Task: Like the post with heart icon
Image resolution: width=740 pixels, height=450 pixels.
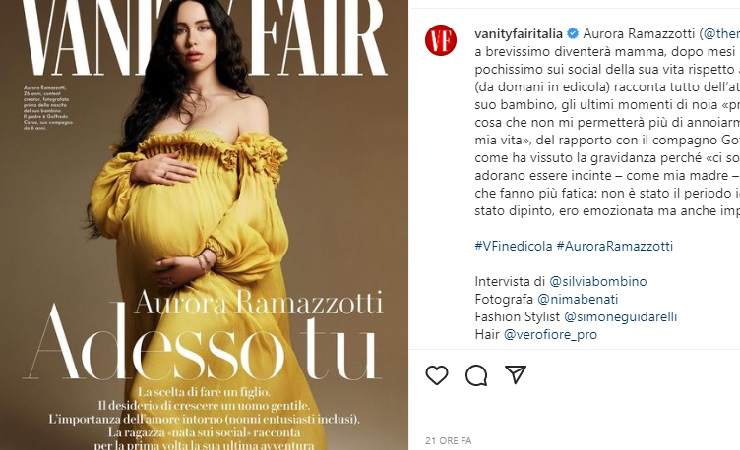Action: coord(437,375)
